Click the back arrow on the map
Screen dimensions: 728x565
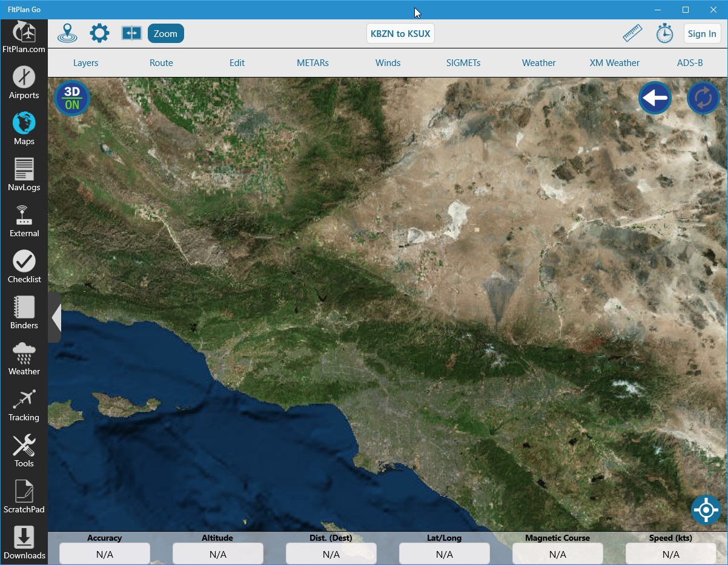coord(655,97)
